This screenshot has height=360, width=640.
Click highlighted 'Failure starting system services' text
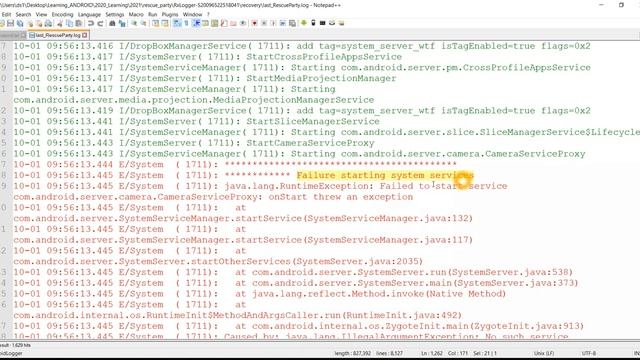(385, 175)
